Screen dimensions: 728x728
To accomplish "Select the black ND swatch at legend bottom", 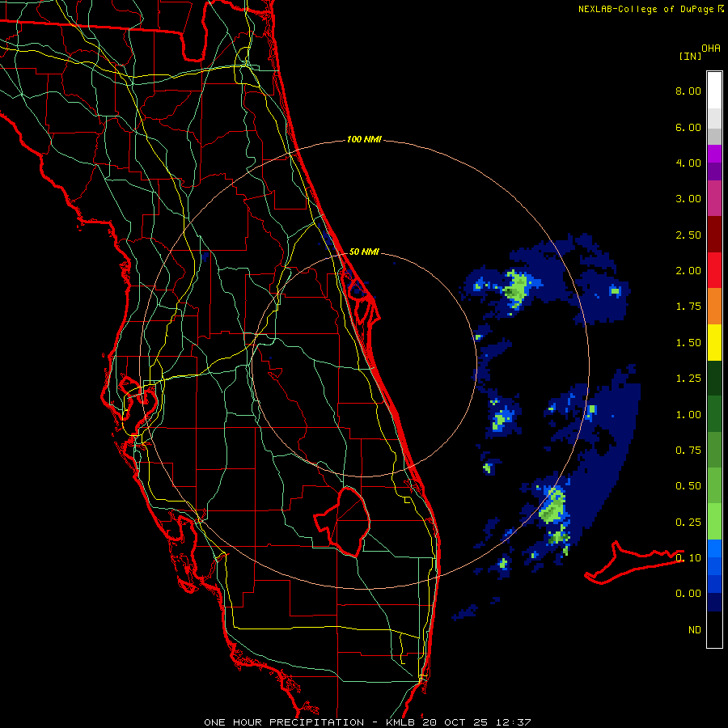I will pos(714,629).
